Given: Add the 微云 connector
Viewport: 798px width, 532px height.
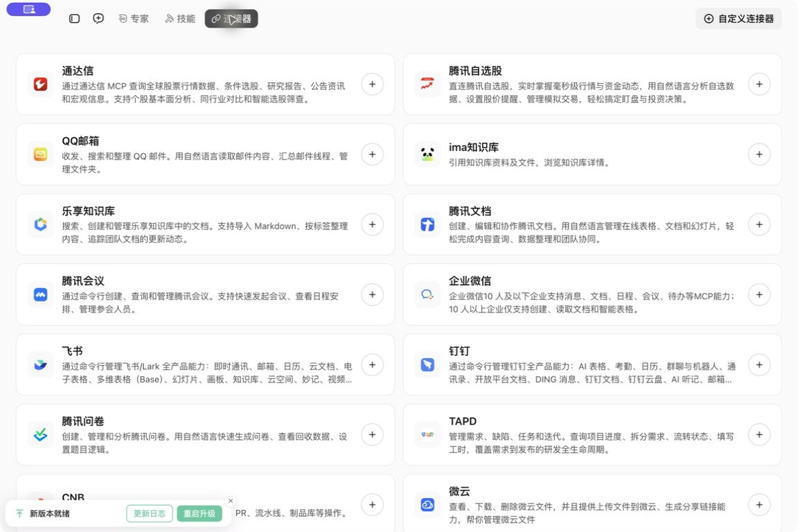Looking at the screenshot, I should point(759,505).
